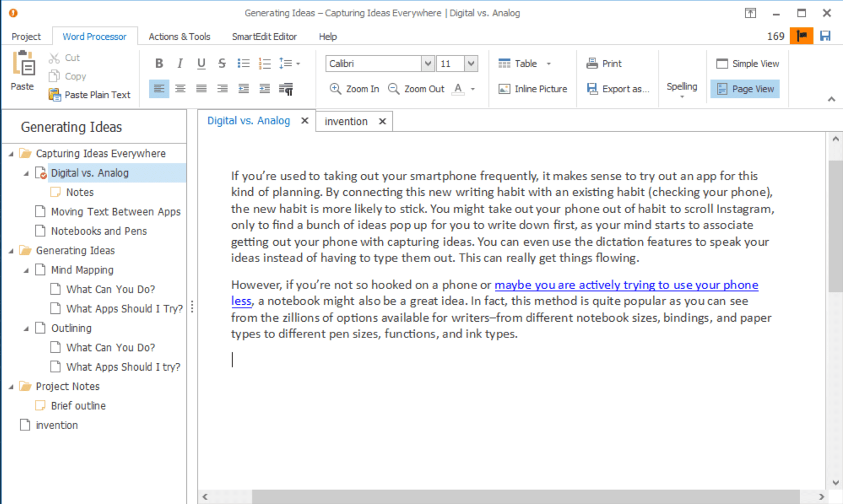Switch to Simple View
Image resolution: width=843 pixels, height=504 pixels.
pos(747,64)
